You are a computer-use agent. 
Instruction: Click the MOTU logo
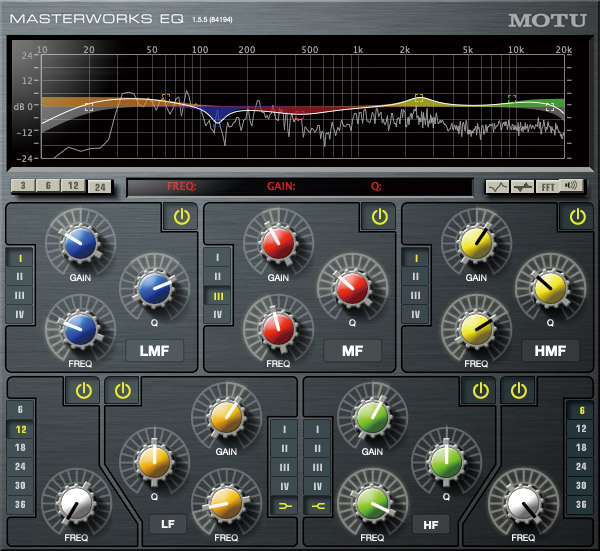[x=547, y=20]
